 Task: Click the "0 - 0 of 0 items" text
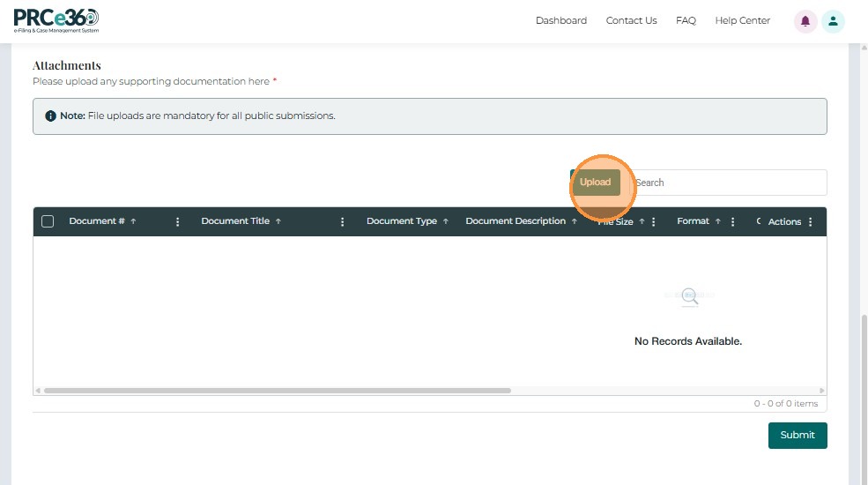point(785,404)
